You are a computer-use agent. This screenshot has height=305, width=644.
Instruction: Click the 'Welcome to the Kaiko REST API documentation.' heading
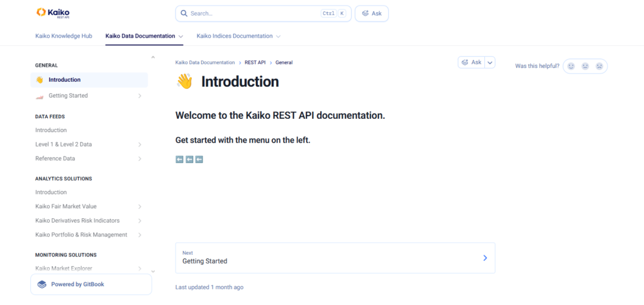(280, 115)
